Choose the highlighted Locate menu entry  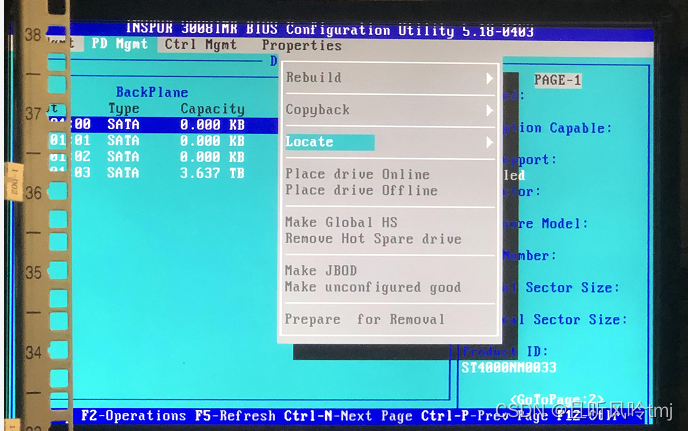(x=330, y=142)
